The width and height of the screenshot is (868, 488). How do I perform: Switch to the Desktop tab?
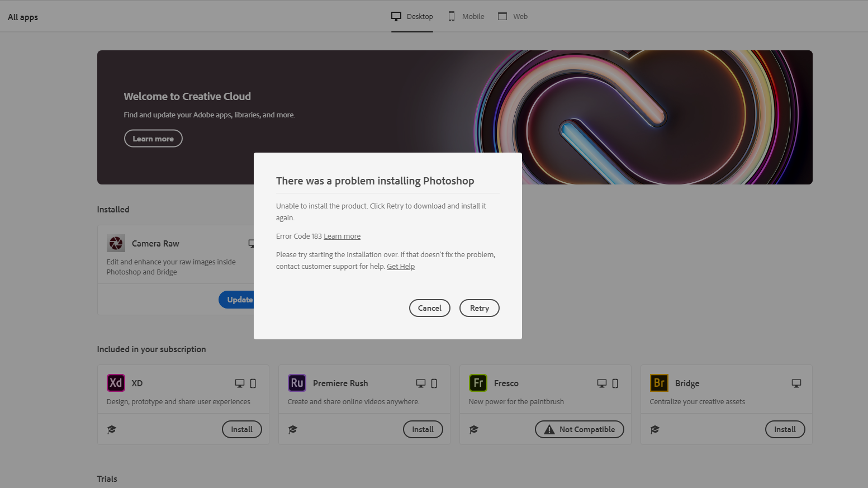(x=412, y=16)
